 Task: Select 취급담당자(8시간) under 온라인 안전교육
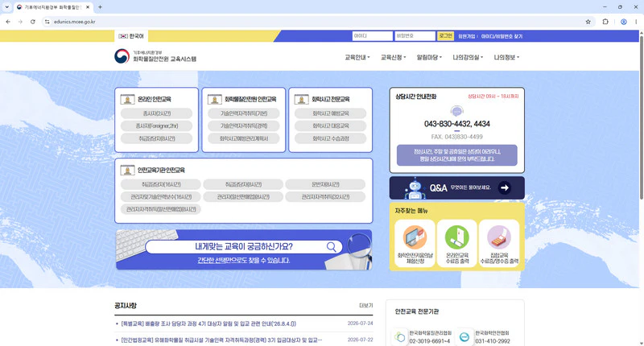point(156,138)
